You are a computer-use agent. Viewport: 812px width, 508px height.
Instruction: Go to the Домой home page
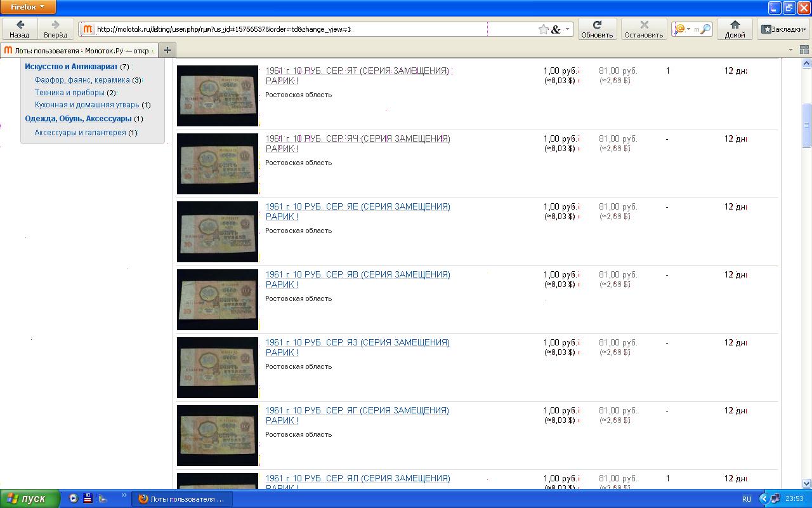[x=735, y=29]
